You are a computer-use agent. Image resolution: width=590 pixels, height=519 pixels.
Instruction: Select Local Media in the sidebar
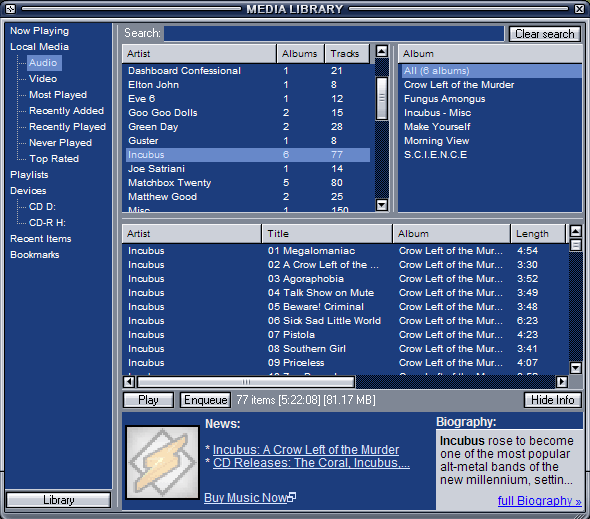[x=40, y=47]
